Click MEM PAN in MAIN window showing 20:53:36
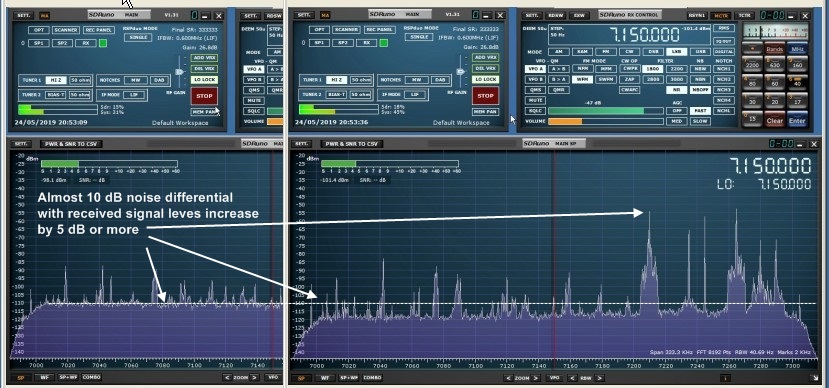 pos(485,112)
